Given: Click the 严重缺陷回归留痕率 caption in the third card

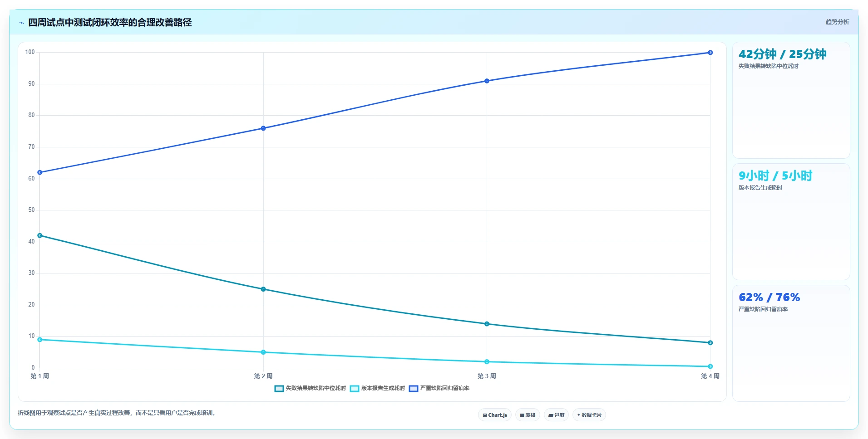Looking at the screenshot, I should (763, 309).
